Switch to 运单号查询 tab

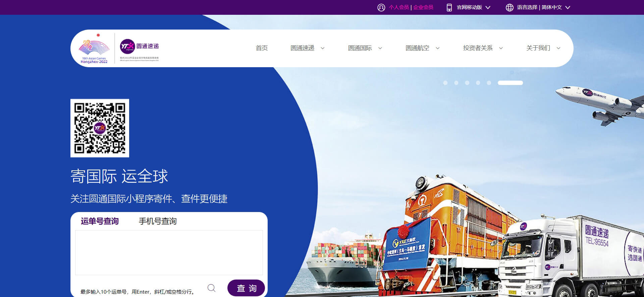[x=100, y=221]
